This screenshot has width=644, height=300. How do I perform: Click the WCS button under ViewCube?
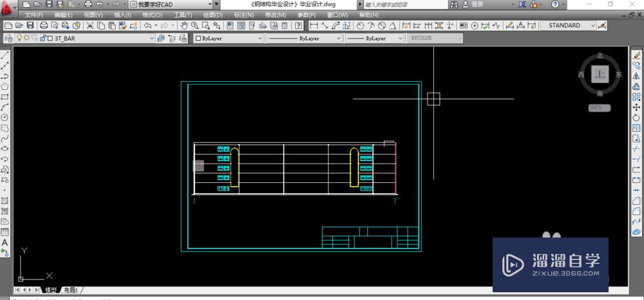tap(599, 108)
